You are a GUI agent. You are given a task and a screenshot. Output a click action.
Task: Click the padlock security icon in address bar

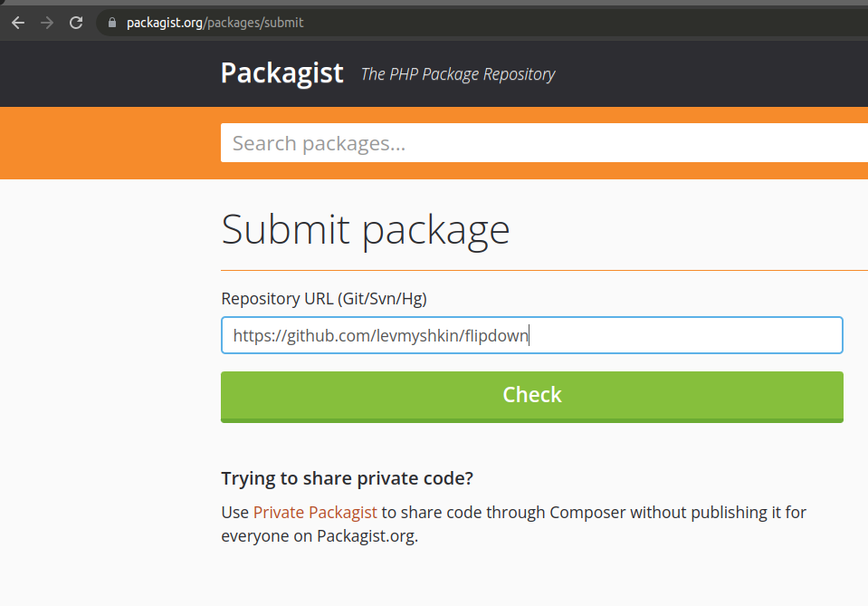coord(110,22)
